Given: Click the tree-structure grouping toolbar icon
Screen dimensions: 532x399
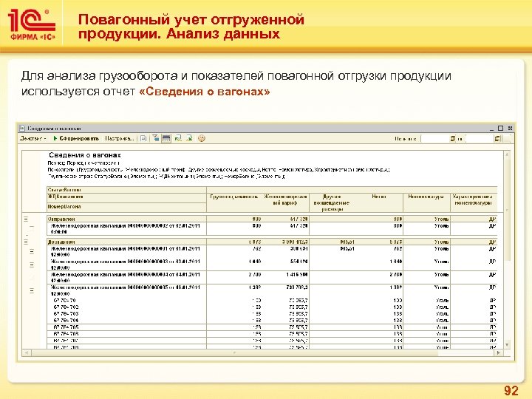Looking at the screenshot, I should point(155,138).
